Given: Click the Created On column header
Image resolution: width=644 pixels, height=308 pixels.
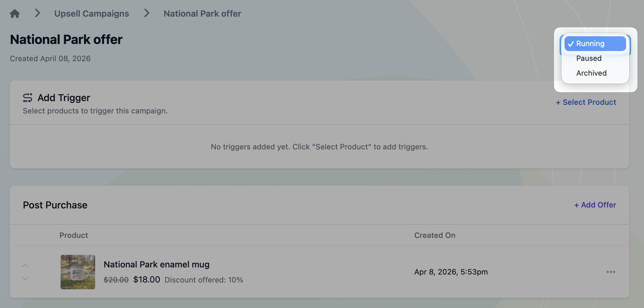Looking at the screenshot, I should 434,235.
